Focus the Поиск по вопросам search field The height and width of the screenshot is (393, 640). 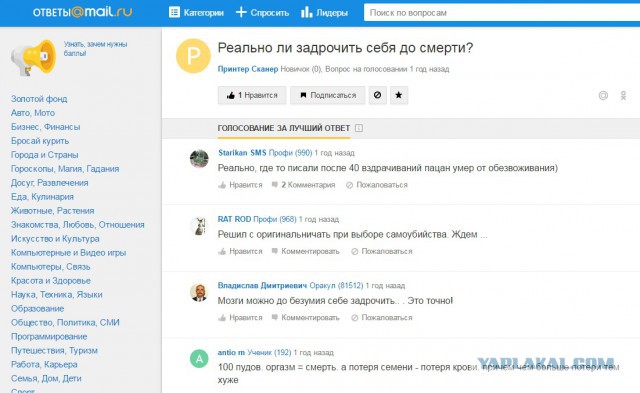pos(502,13)
